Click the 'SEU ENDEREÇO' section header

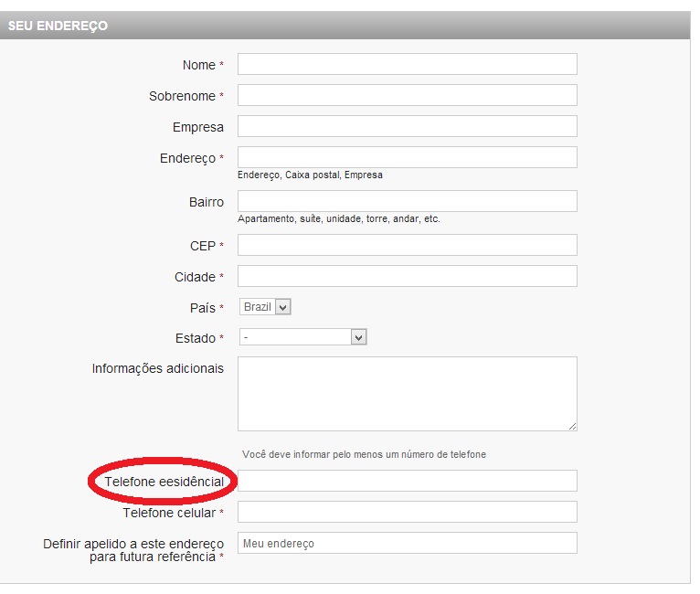coord(345,26)
